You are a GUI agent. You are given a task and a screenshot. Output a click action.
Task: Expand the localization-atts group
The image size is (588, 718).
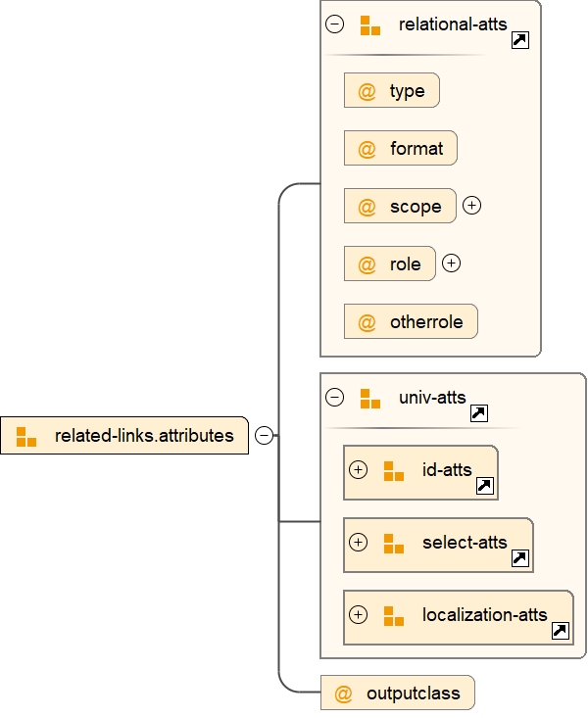click(358, 614)
